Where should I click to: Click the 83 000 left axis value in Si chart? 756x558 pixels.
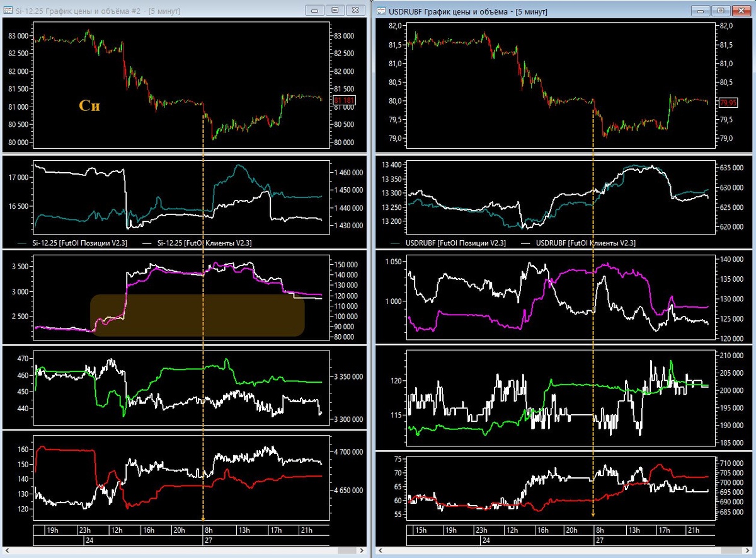18,36
